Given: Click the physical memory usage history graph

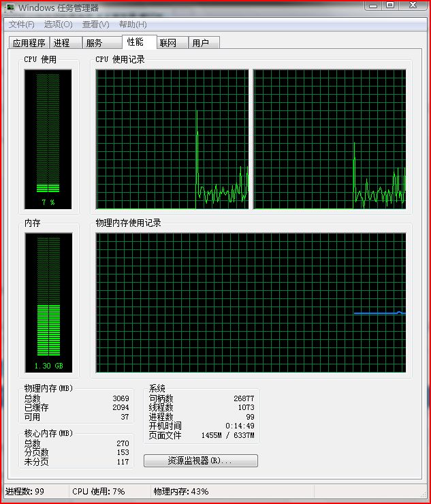Looking at the screenshot, I should 251,303.
